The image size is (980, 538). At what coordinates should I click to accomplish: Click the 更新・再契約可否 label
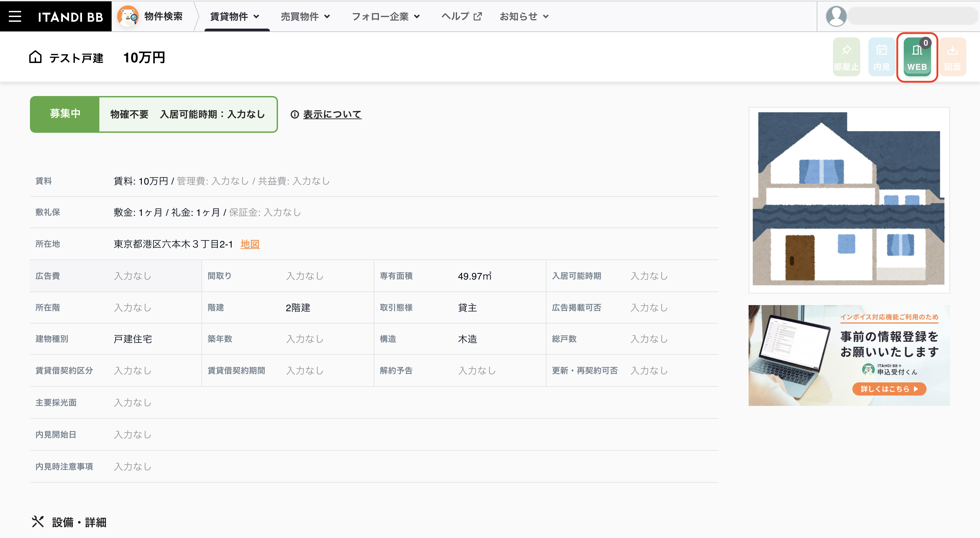(x=585, y=370)
